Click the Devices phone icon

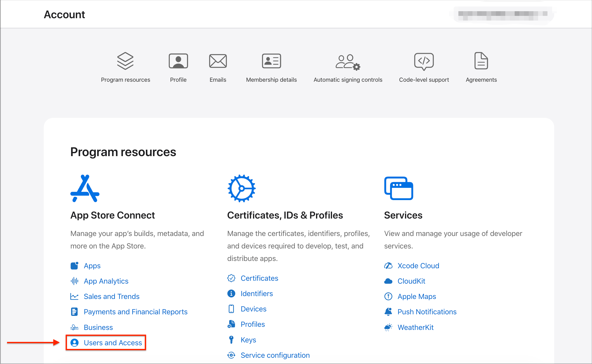pyautogui.click(x=231, y=309)
